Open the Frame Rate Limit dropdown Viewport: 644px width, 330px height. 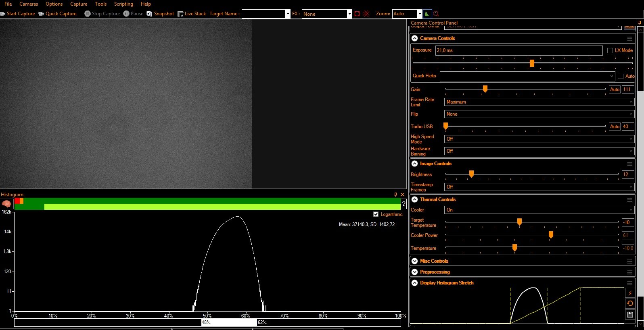click(x=539, y=102)
